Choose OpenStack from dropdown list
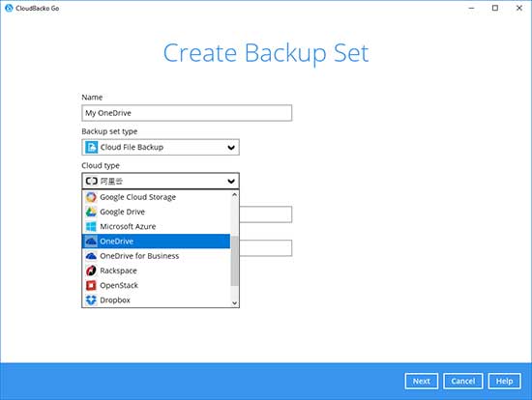 click(156, 285)
